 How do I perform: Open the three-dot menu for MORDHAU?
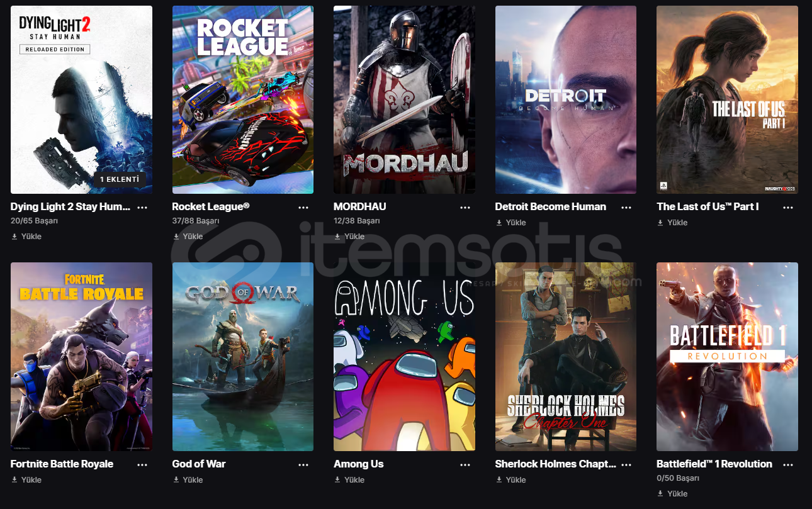pos(465,207)
